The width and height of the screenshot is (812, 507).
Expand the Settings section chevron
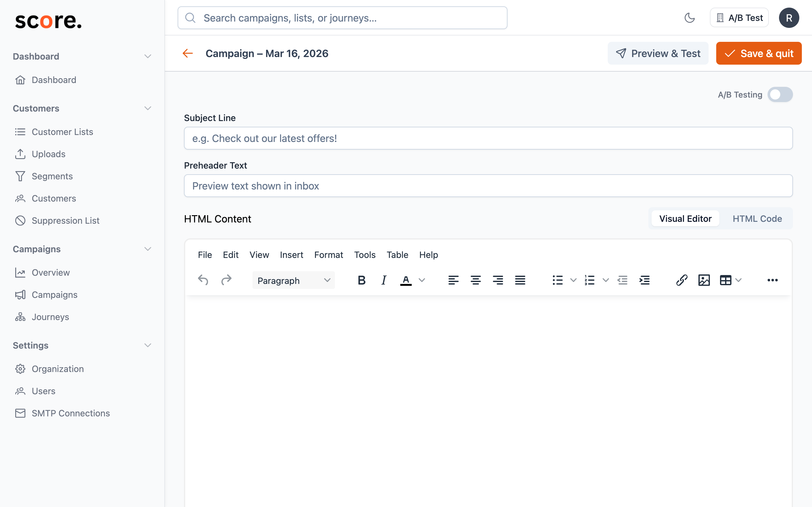click(147, 345)
